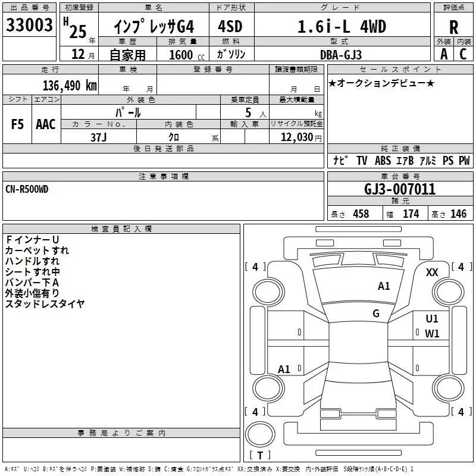476x476 pixels.
Task: Select the スタッドレスタイヤ inspector note
Action: (45, 304)
